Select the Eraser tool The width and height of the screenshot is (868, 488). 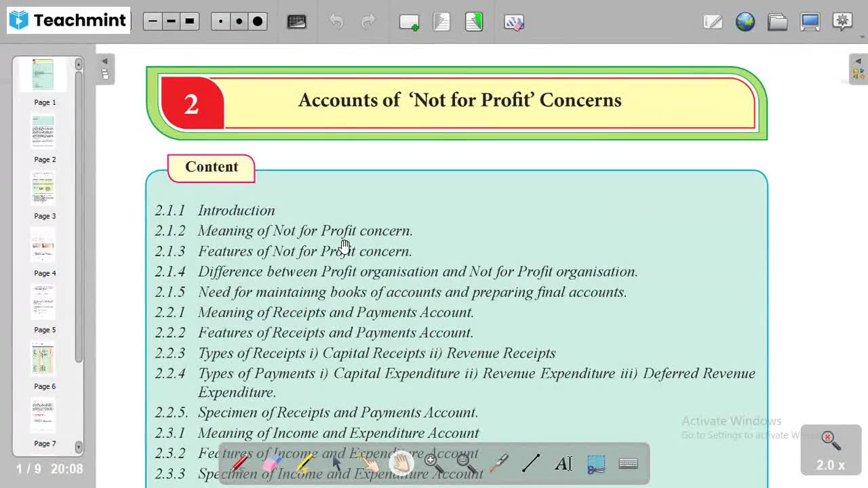pyautogui.click(x=273, y=463)
